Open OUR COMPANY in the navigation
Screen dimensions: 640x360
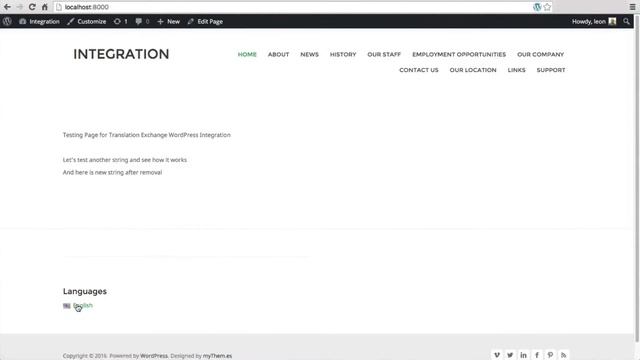[540, 54]
